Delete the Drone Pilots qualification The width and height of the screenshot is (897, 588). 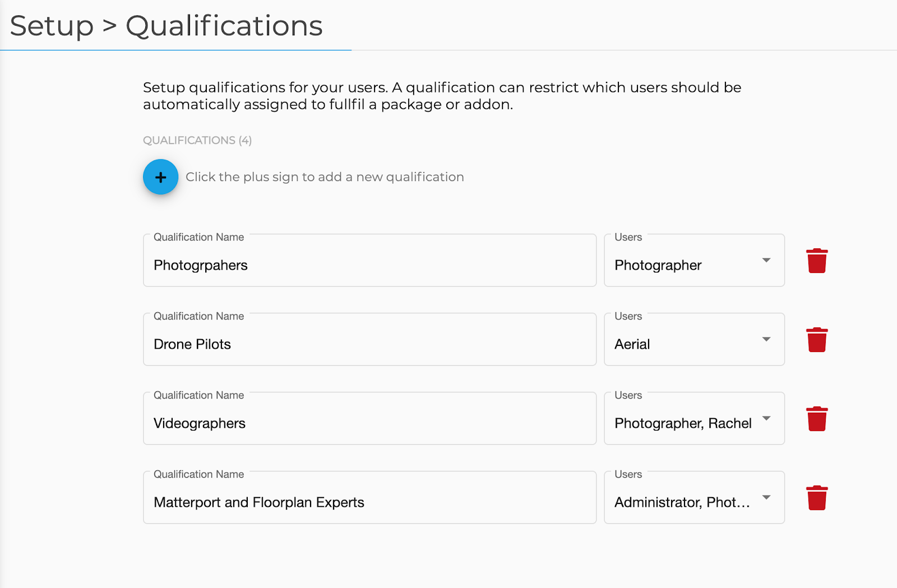817,340
